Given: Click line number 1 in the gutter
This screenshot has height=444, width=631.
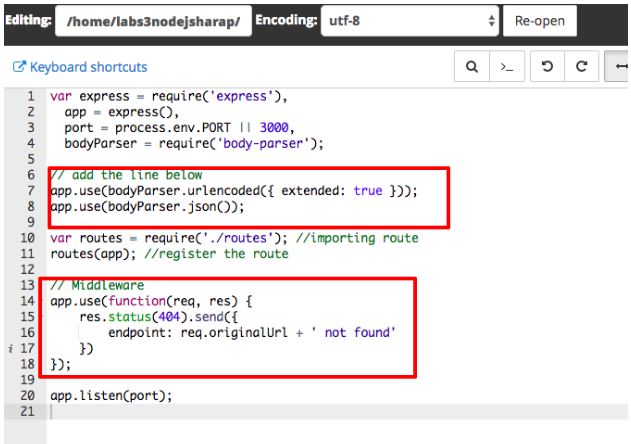Looking at the screenshot, I should pos(31,98).
